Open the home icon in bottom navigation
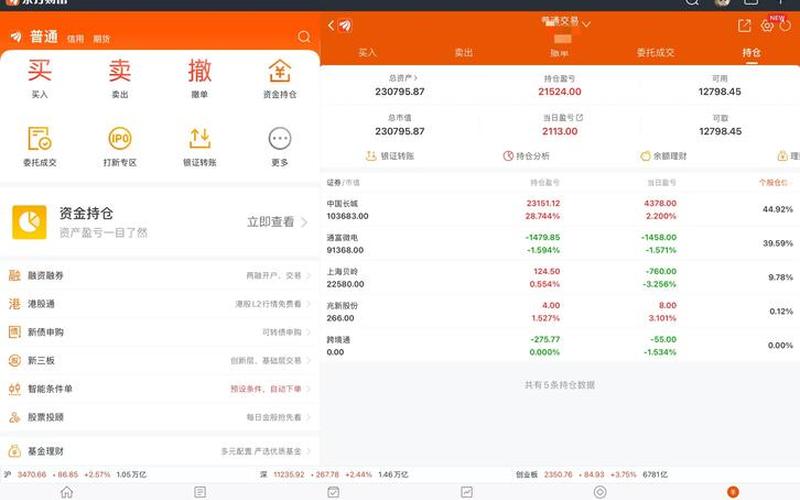Image resolution: width=800 pixels, height=500 pixels. pyautogui.click(x=66, y=492)
